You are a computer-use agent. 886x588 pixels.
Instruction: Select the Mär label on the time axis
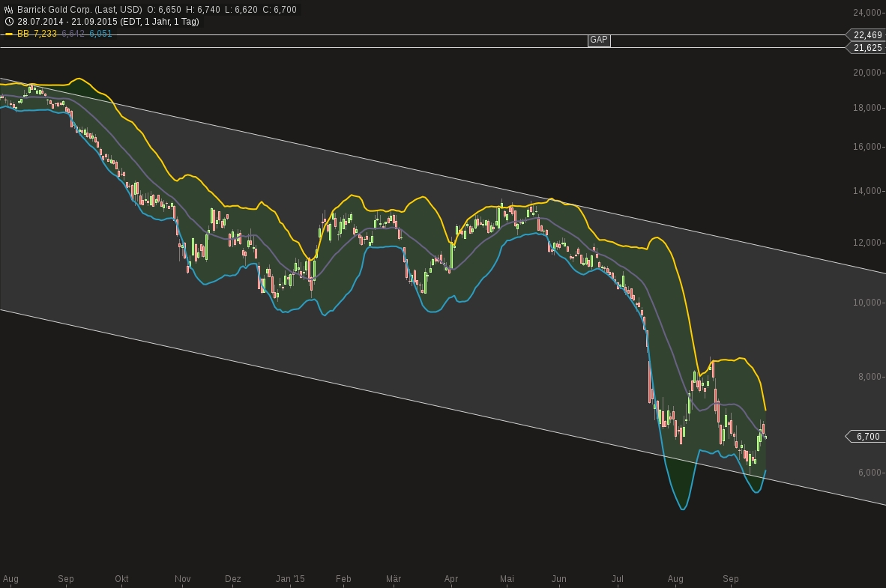coord(394,578)
